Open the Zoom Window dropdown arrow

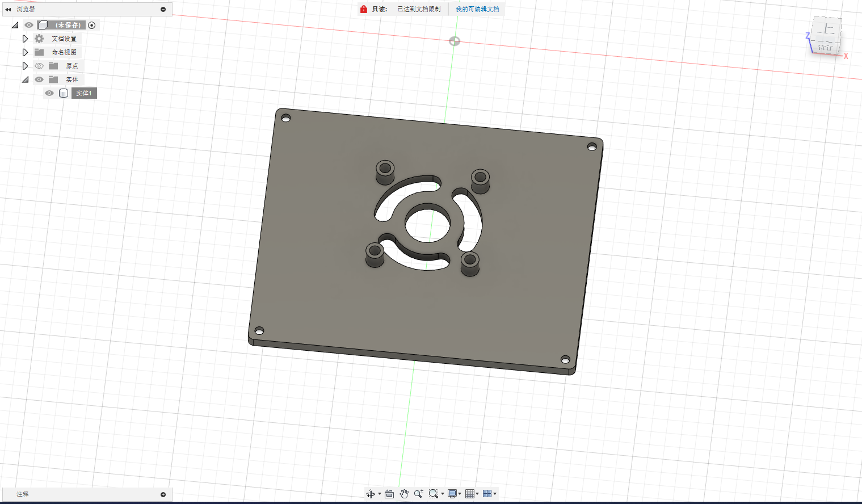443,494
